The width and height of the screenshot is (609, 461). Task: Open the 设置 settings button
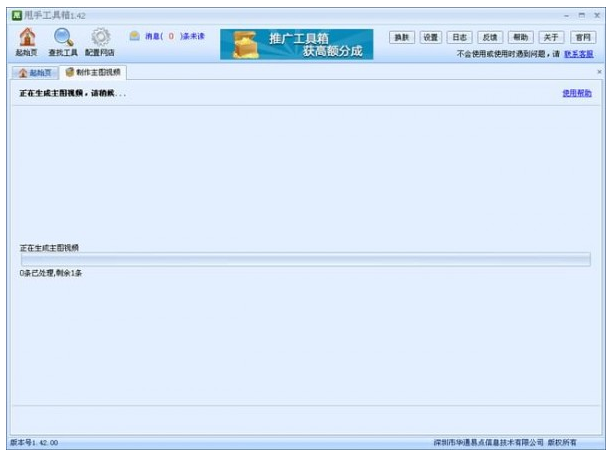[430, 37]
